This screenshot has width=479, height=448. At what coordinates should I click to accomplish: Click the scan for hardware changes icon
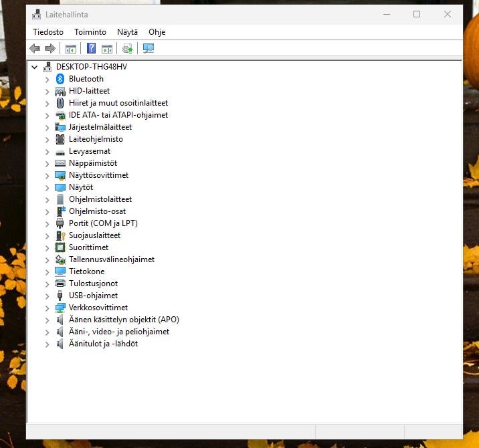(x=149, y=48)
